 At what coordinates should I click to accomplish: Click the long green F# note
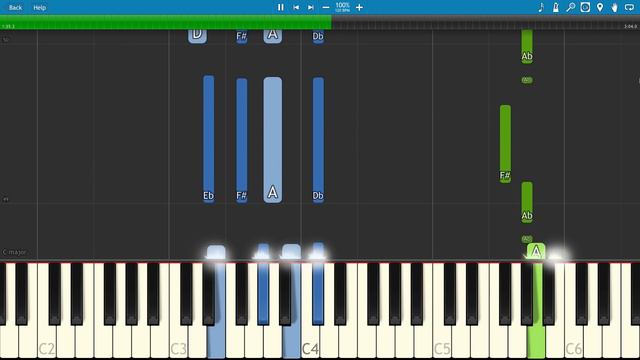pos(505,144)
